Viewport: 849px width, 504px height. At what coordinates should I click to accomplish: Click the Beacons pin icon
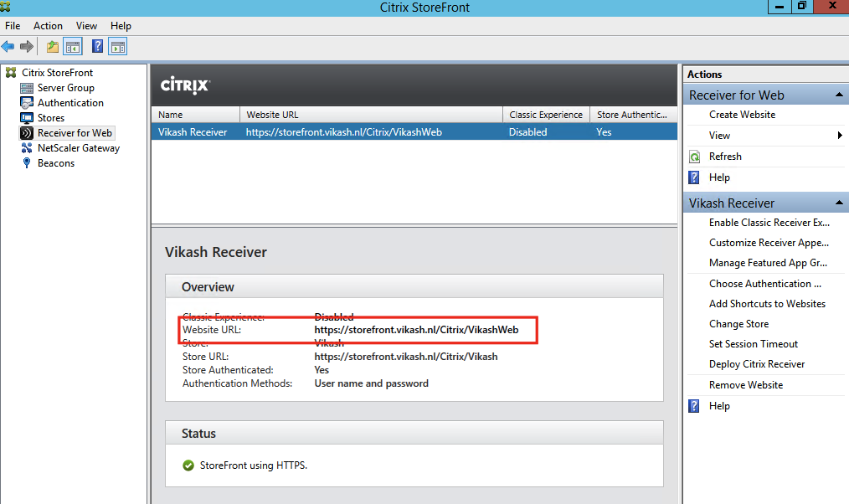click(27, 163)
